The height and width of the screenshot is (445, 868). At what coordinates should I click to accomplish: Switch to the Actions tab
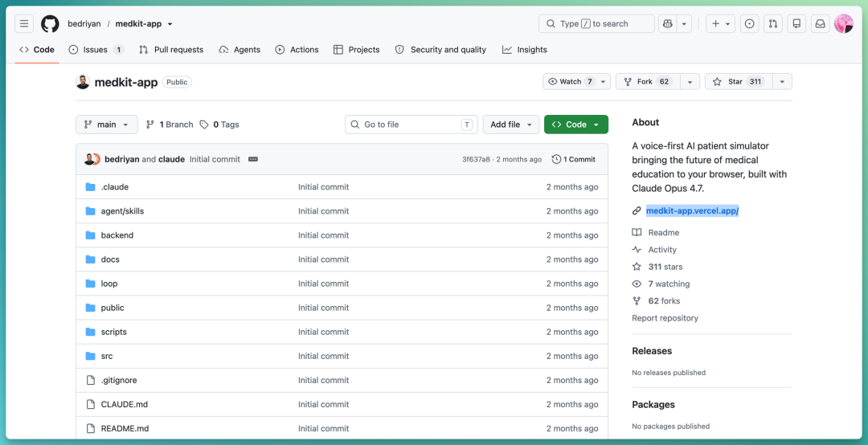pyautogui.click(x=297, y=49)
